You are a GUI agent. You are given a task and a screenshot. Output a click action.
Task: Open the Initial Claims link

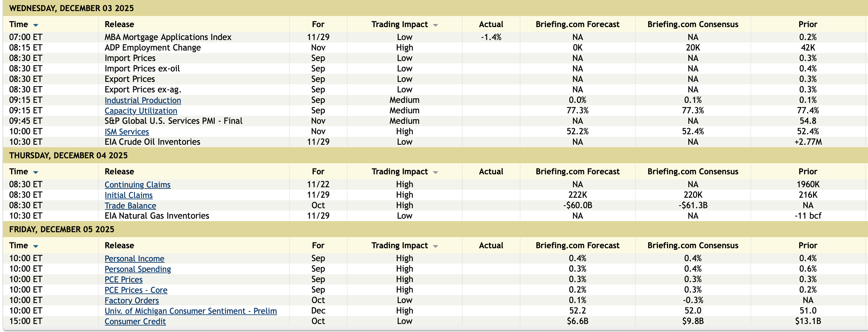click(x=128, y=195)
